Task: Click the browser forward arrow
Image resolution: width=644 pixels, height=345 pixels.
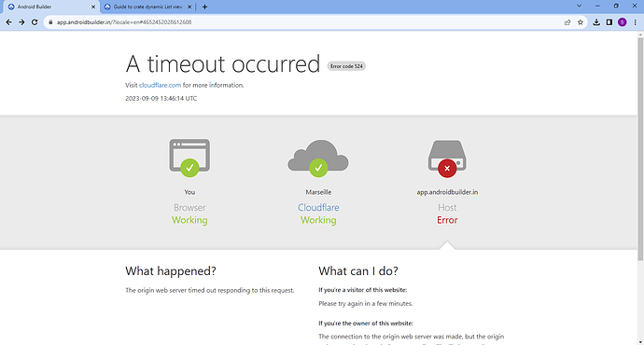Action: point(21,22)
